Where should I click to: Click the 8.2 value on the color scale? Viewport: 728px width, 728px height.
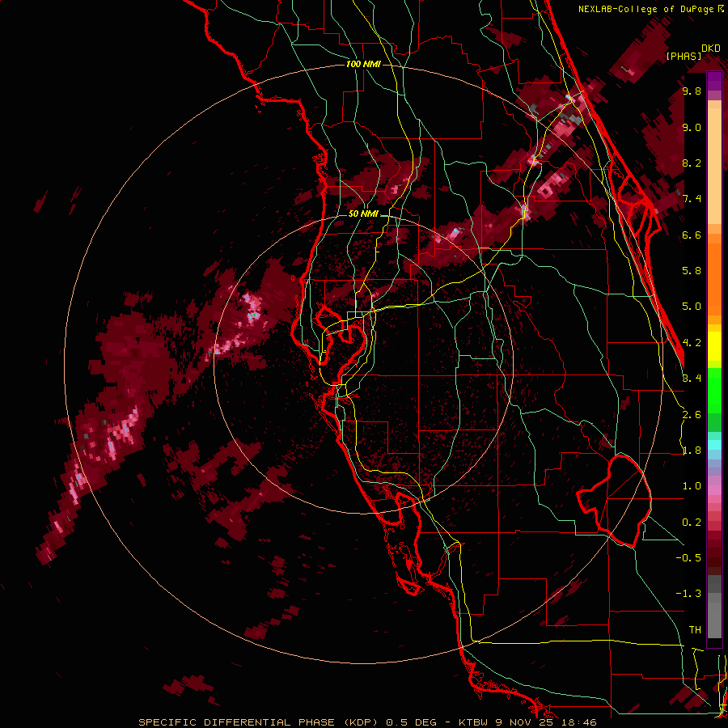tap(692, 163)
